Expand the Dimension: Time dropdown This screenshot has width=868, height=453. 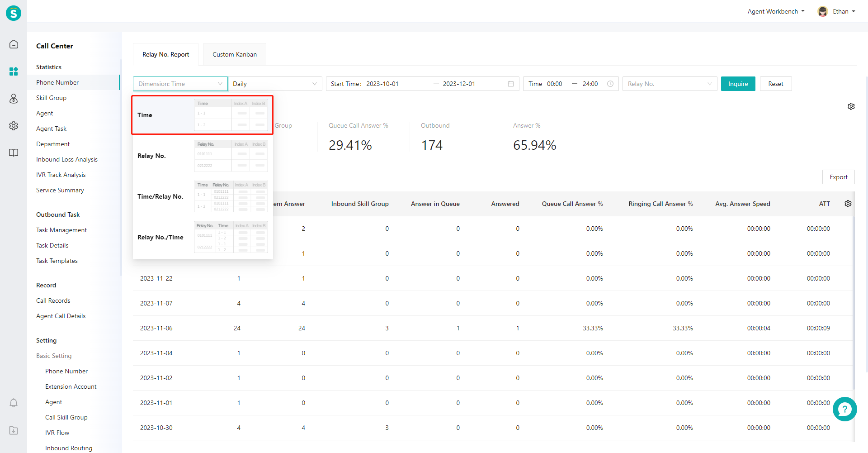180,84
